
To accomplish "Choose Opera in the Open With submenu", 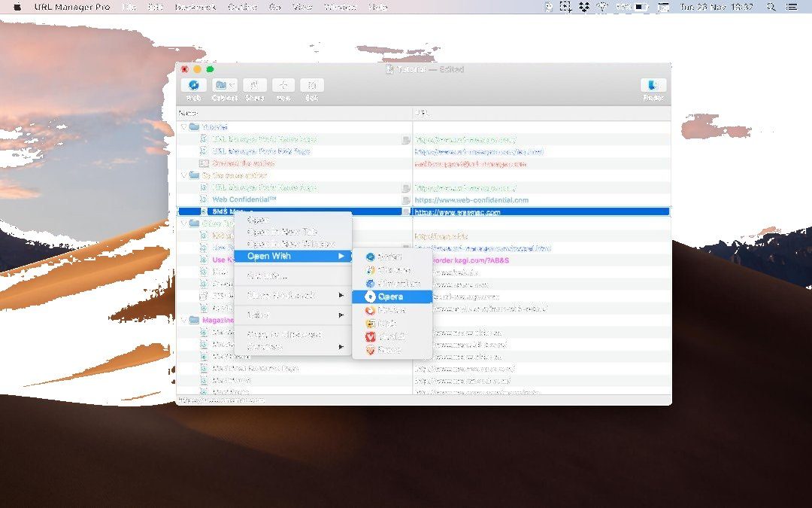I will click(x=392, y=297).
